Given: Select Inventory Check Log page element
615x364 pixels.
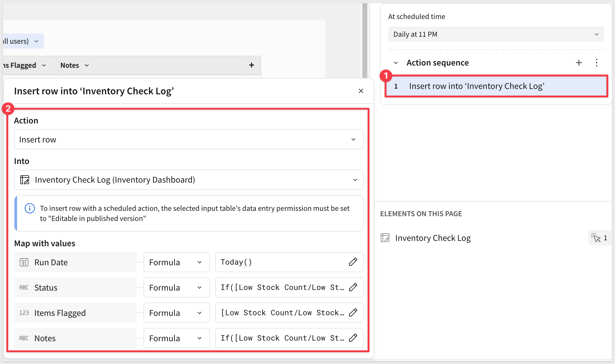Looking at the screenshot, I should tap(433, 238).
